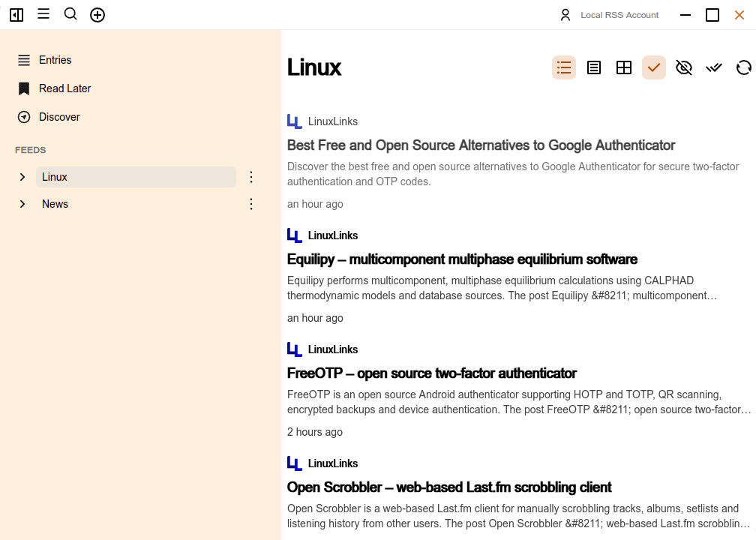Click the FreeOTP description text

[519, 402]
